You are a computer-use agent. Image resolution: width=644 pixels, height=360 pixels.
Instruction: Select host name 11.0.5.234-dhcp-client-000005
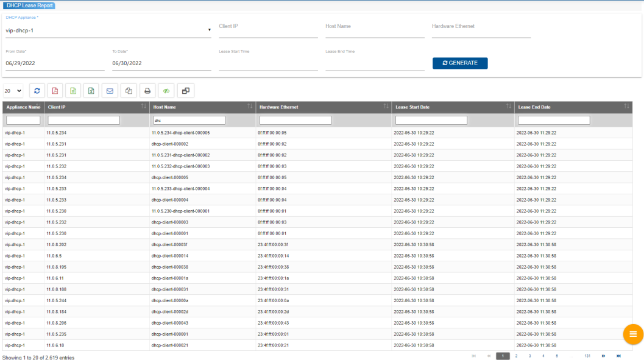[x=181, y=133]
